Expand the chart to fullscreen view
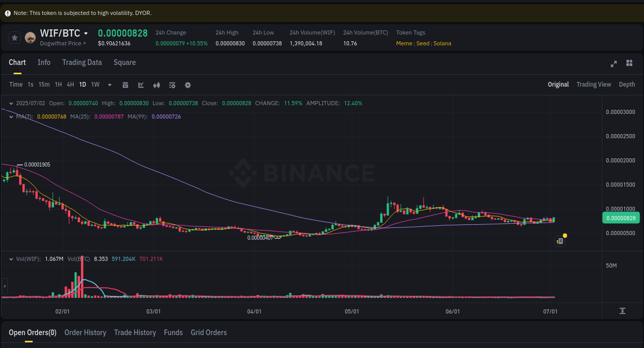 click(614, 63)
